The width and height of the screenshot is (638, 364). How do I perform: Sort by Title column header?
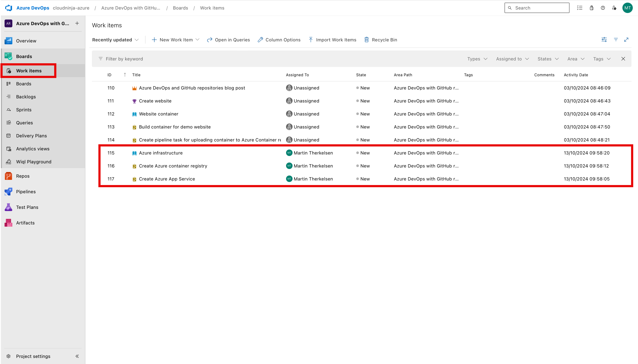[136, 75]
